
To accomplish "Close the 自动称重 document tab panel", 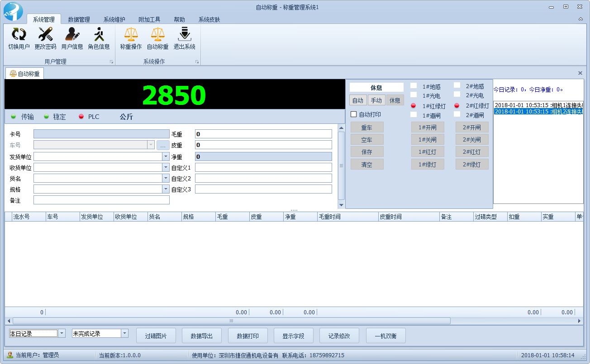I will pos(580,73).
